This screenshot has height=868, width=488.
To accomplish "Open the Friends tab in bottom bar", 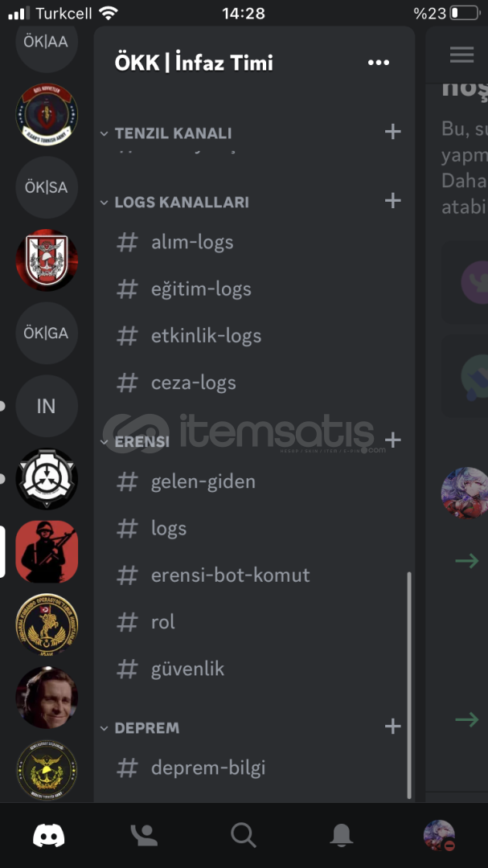I will point(144,835).
